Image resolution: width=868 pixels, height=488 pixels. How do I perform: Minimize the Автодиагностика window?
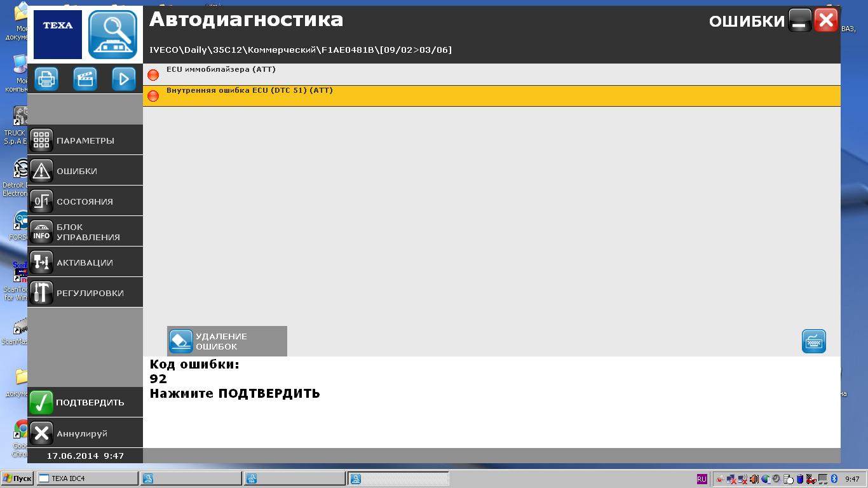click(x=800, y=20)
